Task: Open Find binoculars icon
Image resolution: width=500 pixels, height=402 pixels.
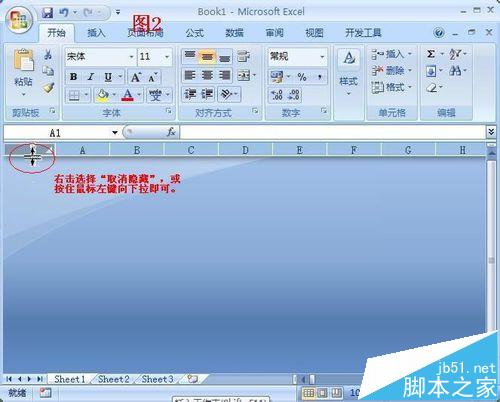Action: 455,70
